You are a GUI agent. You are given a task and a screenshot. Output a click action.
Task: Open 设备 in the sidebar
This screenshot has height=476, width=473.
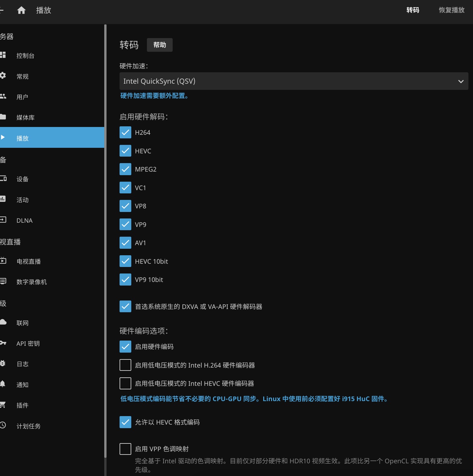click(52, 179)
